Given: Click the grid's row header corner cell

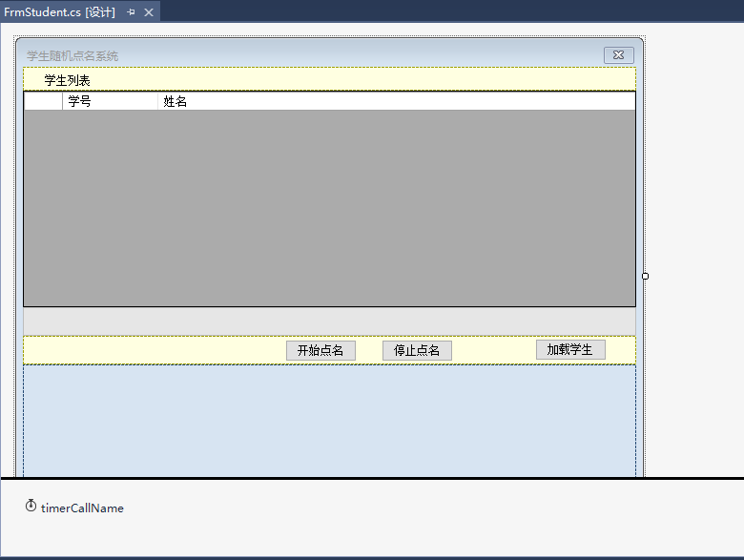Looking at the screenshot, I should coord(43,101).
